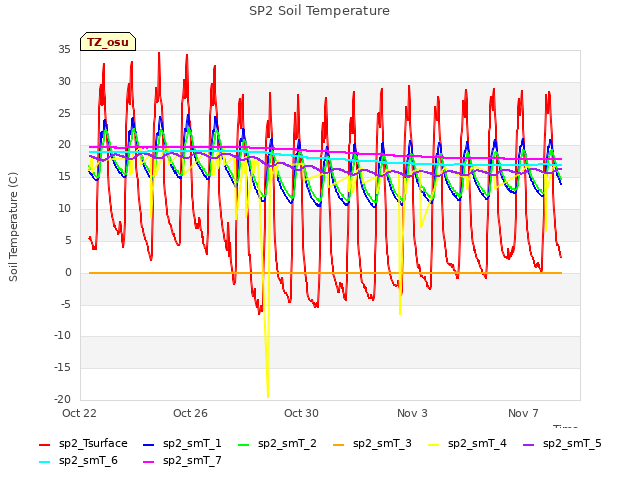Click the cyan sp2_smT_6 legend swatch
The width and height of the screenshot is (640, 480).
coord(44,462)
